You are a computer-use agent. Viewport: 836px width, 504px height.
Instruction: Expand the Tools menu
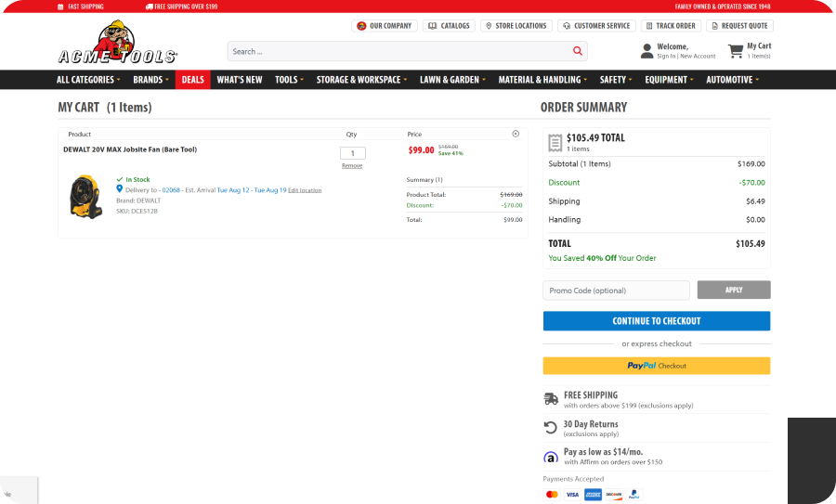290,80
